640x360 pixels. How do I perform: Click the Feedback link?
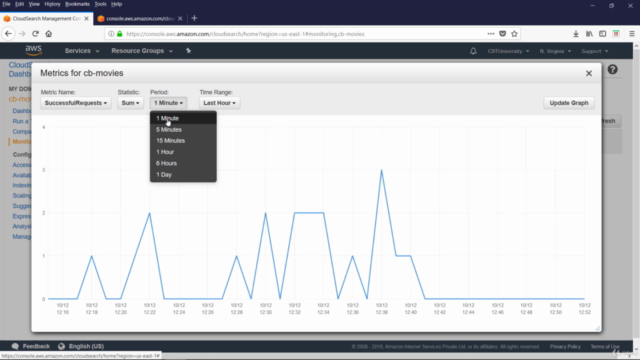tap(36, 346)
